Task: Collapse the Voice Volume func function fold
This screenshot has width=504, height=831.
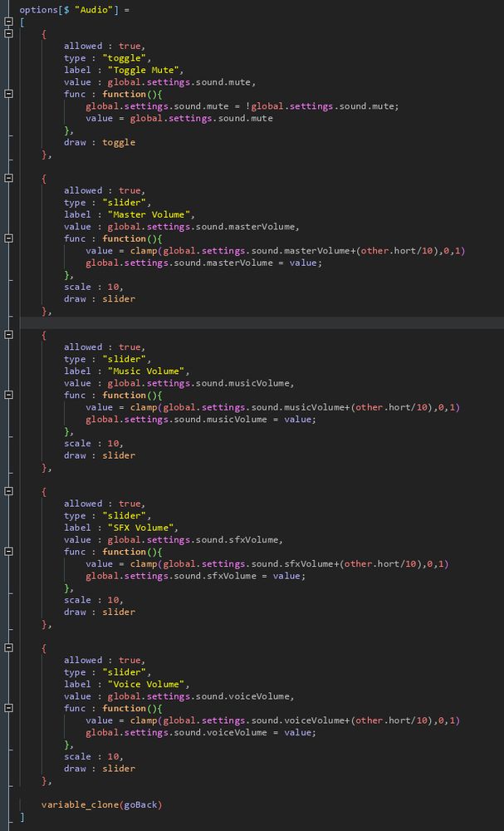Action: click(x=8, y=708)
